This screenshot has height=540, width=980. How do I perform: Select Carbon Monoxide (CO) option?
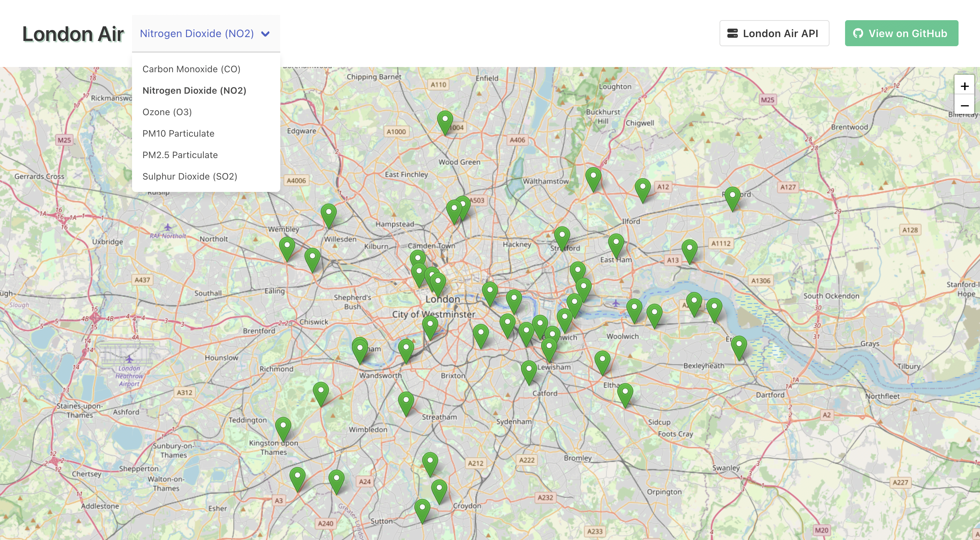(x=192, y=69)
